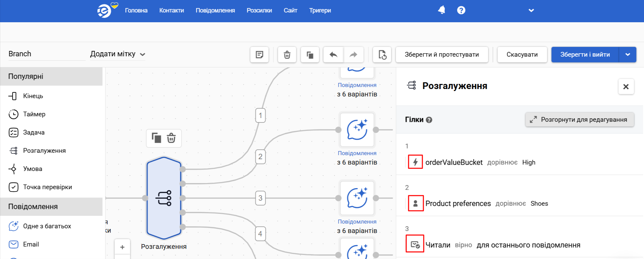Viewport: 644px width, 259px height.
Task: Click branch label 2 on canvas
Action: pyautogui.click(x=260, y=157)
